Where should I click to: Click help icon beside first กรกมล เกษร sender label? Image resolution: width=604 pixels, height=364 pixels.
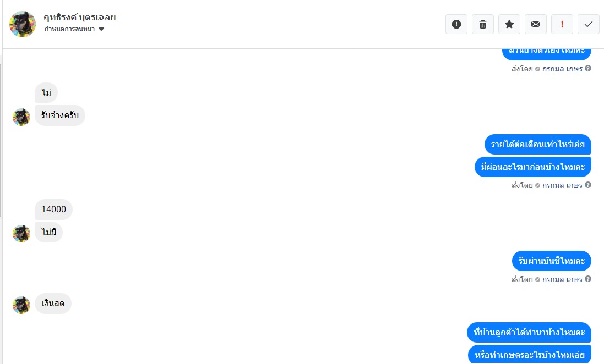[x=588, y=69]
